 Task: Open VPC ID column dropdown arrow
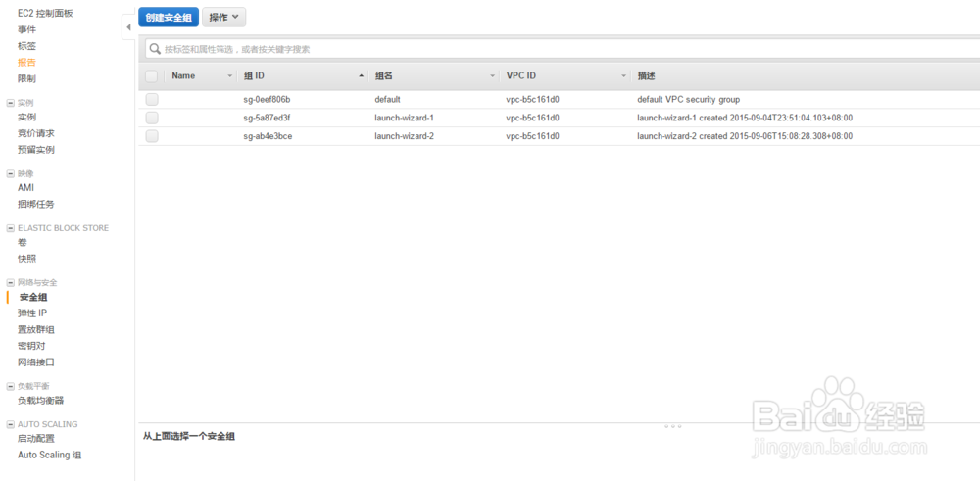[x=623, y=76]
